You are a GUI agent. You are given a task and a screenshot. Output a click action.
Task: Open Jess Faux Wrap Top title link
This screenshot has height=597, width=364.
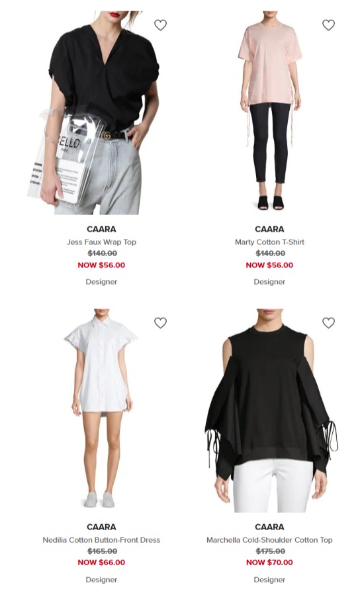coord(101,242)
